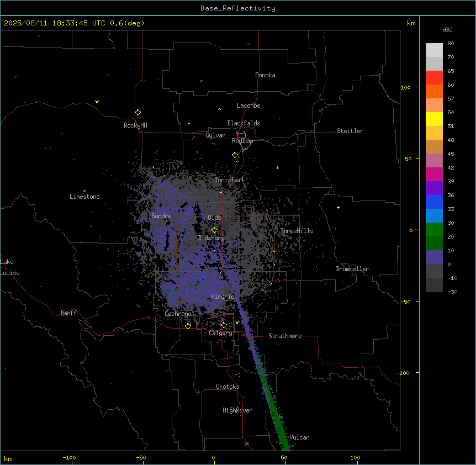Select the Limestone map label
This screenshot has height=465, width=476.
(x=84, y=197)
